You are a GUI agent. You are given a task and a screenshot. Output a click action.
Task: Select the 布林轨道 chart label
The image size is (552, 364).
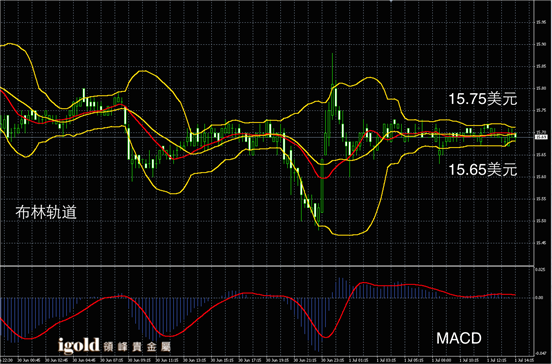pos(46,212)
